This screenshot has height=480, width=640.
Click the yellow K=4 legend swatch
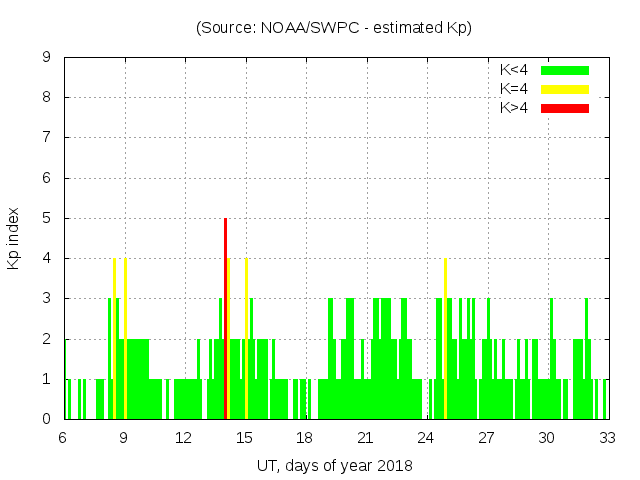click(x=565, y=89)
